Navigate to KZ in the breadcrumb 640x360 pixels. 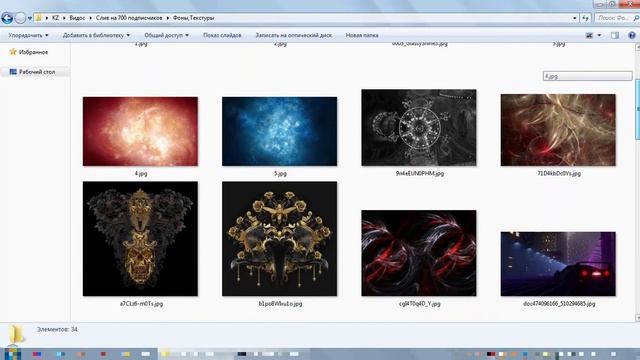pos(55,18)
